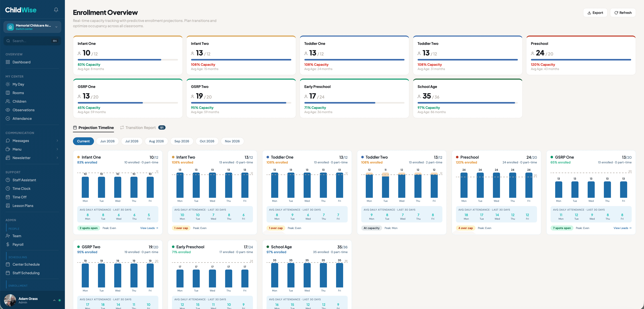The width and height of the screenshot is (644, 309).
Task: Click Infant One capacity progress bar
Action: (x=128, y=60)
